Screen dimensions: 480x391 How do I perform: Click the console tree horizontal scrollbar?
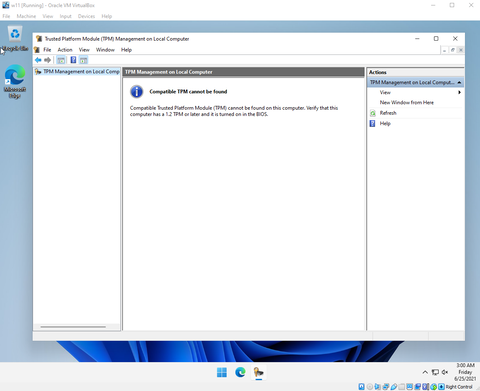(x=73, y=327)
